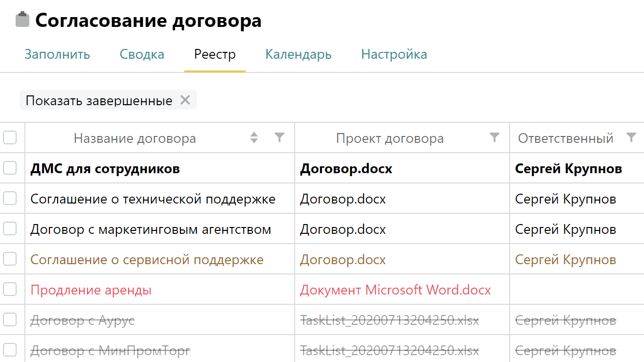This screenshot has height=362, width=644.
Task: Check the Продление аренды row checkbox
Action: click(x=11, y=289)
